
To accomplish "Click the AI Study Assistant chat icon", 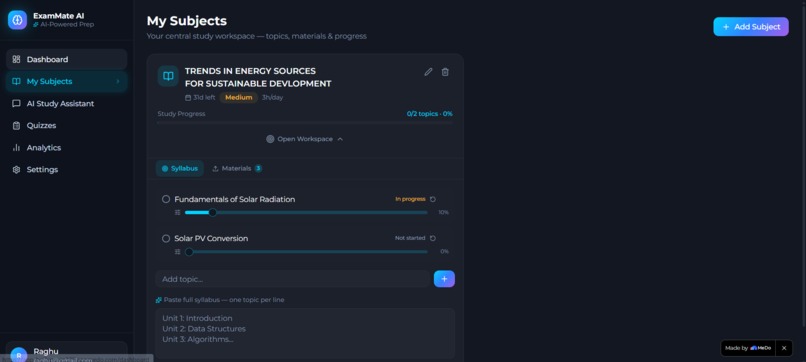I will tap(16, 103).
